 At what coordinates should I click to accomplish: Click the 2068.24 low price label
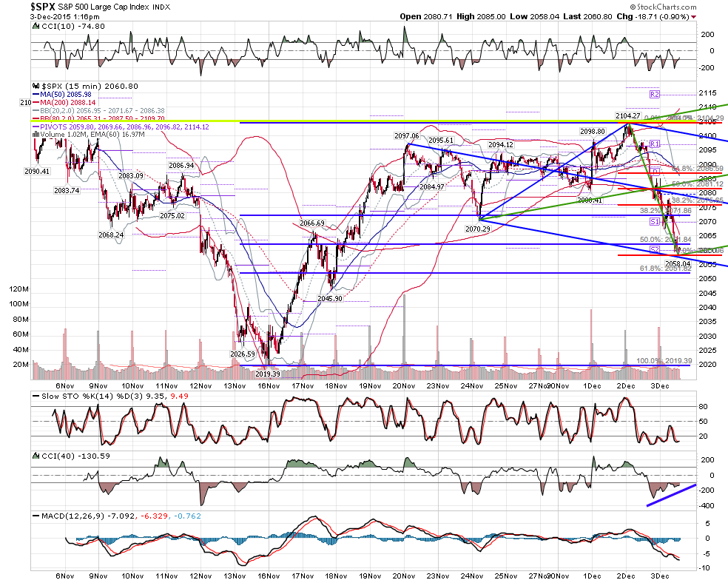(111, 235)
